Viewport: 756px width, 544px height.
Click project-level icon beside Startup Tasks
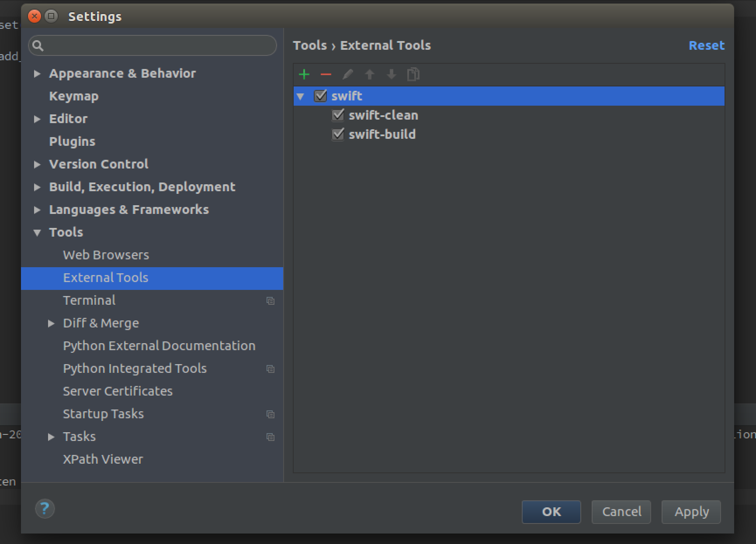pos(270,414)
